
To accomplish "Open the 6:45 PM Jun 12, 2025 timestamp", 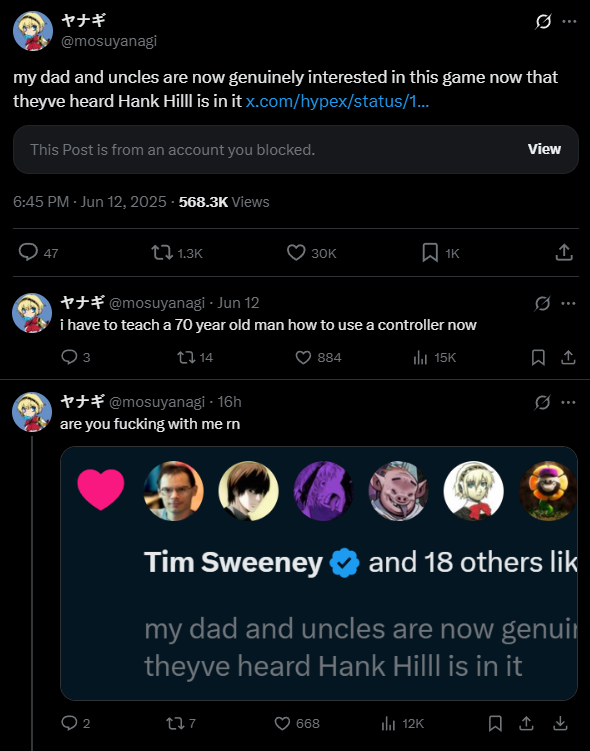I will [x=90, y=202].
